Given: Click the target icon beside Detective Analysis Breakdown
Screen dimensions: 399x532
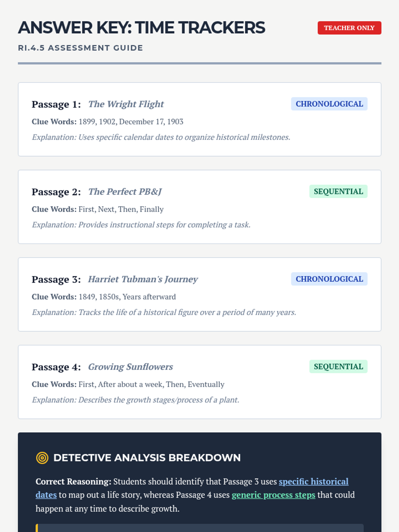Looking at the screenshot, I should point(42,458).
